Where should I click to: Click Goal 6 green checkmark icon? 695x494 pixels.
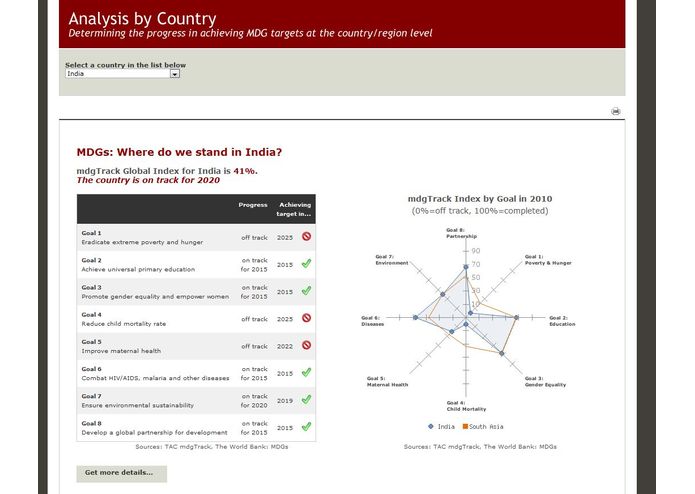[306, 373]
